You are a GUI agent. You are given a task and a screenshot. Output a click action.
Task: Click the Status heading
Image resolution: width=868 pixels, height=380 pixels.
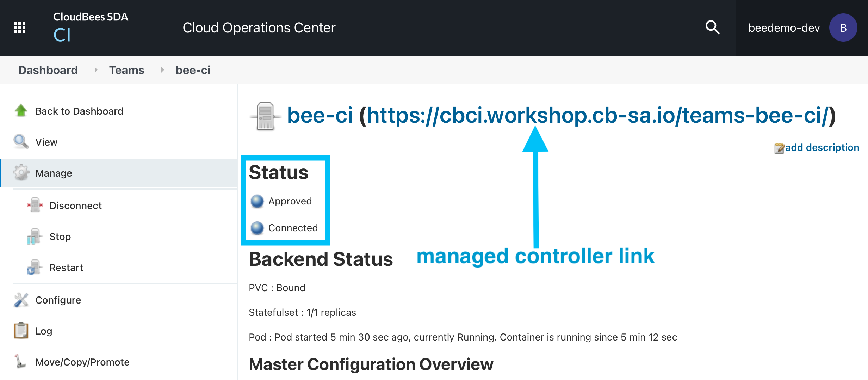[x=278, y=172]
